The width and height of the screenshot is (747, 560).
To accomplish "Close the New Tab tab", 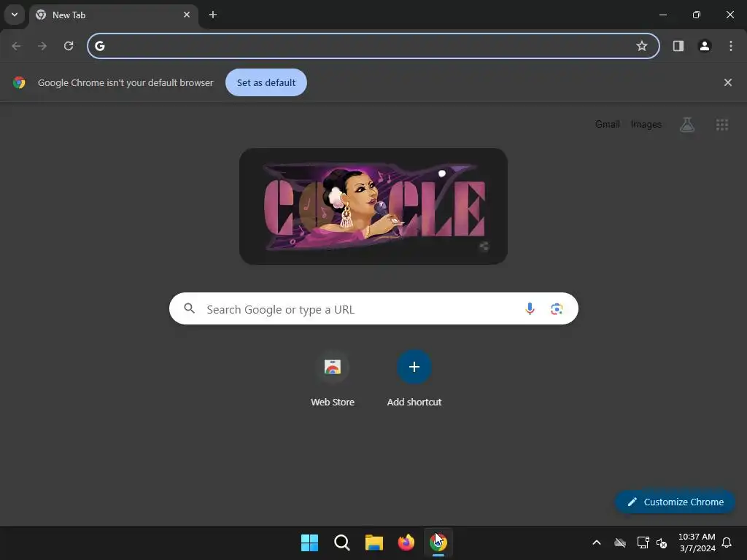I will [187, 15].
